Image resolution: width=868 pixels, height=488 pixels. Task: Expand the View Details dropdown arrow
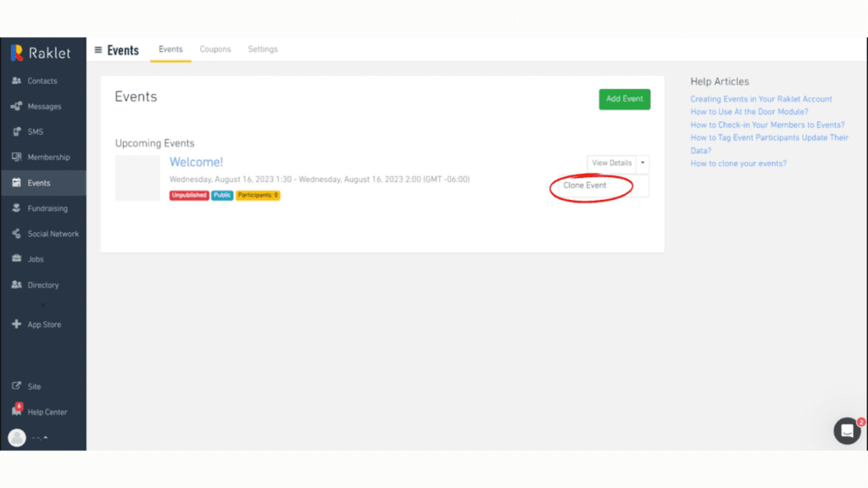(643, 164)
